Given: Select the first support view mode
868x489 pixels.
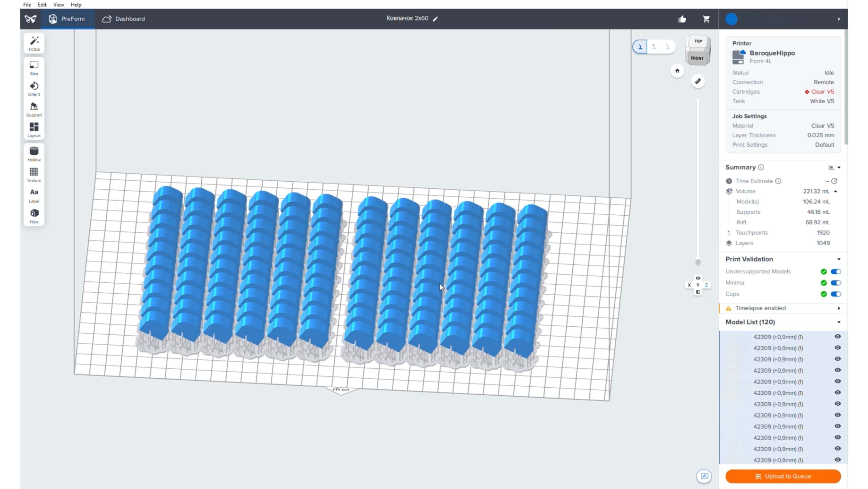Looking at the screenshot, I should coord(640,47).
